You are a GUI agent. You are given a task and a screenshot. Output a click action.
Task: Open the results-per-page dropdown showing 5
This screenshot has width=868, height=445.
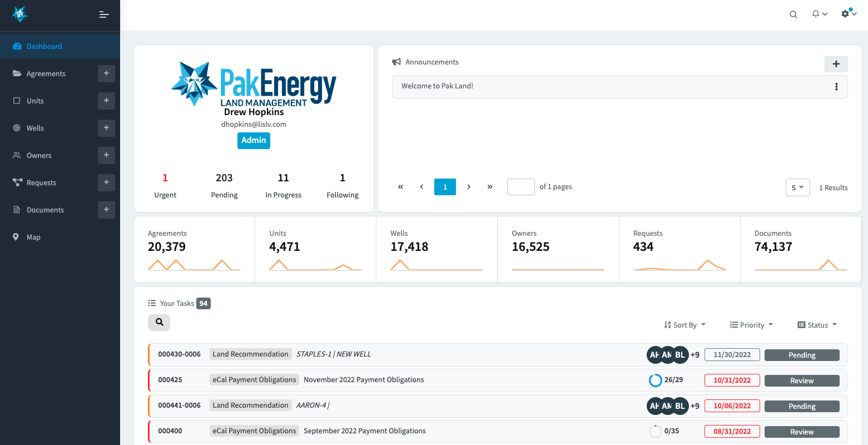click(797, 187)
